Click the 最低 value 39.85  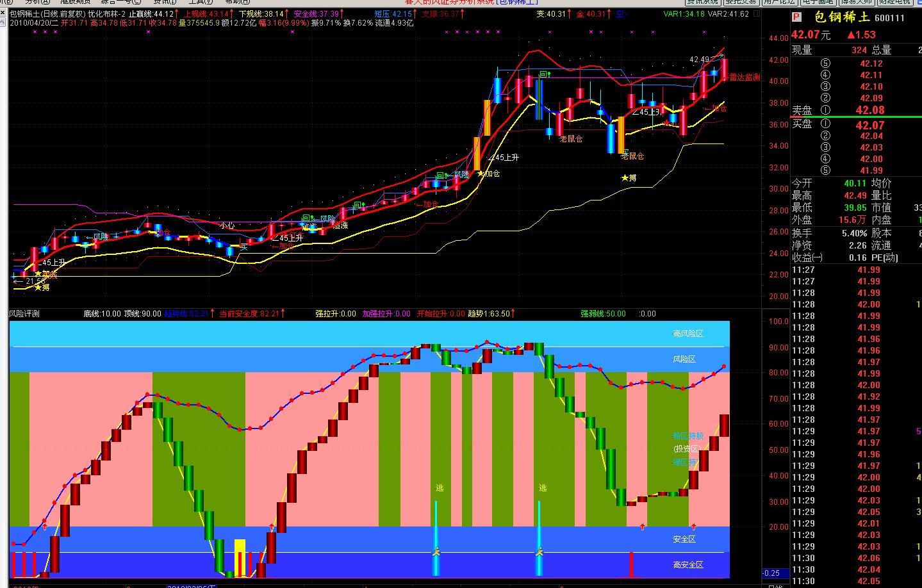[x=855, y=208]
